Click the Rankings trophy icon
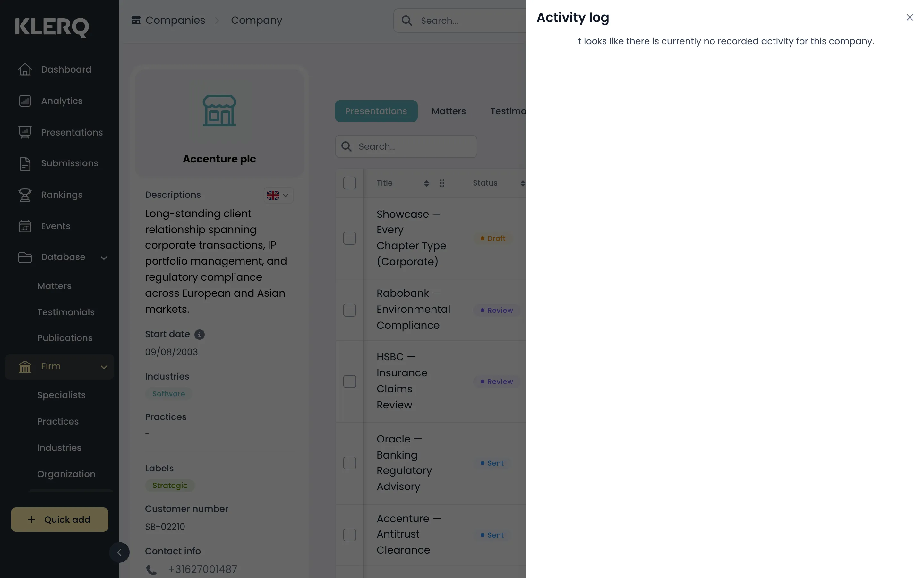924x578 pixels. 25,195
